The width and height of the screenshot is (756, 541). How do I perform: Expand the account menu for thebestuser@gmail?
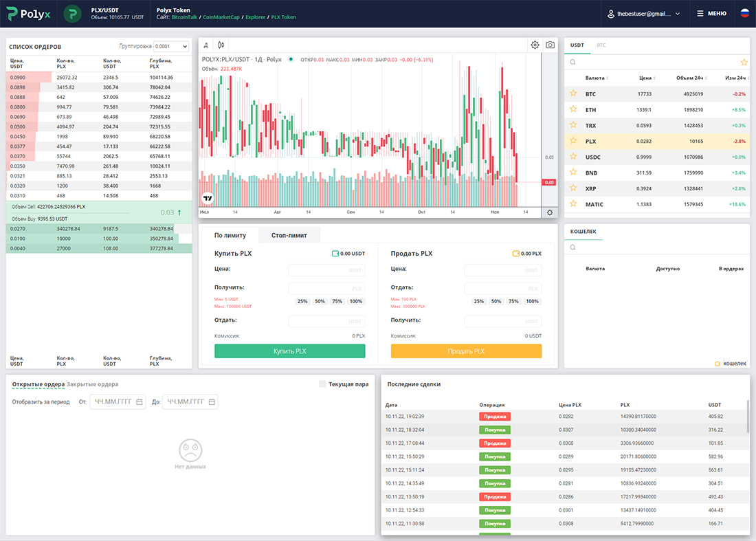point(643,13)
